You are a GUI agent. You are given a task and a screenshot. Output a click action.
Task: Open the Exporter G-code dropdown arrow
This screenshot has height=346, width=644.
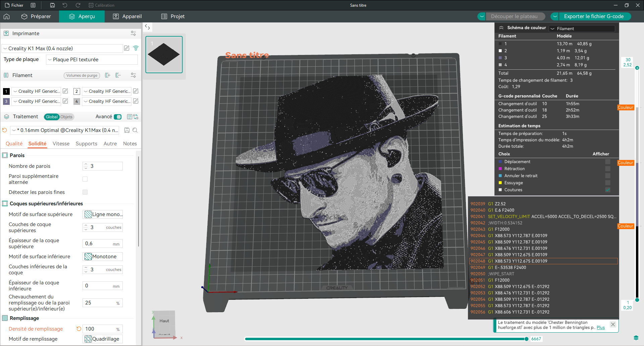[555, 16]
